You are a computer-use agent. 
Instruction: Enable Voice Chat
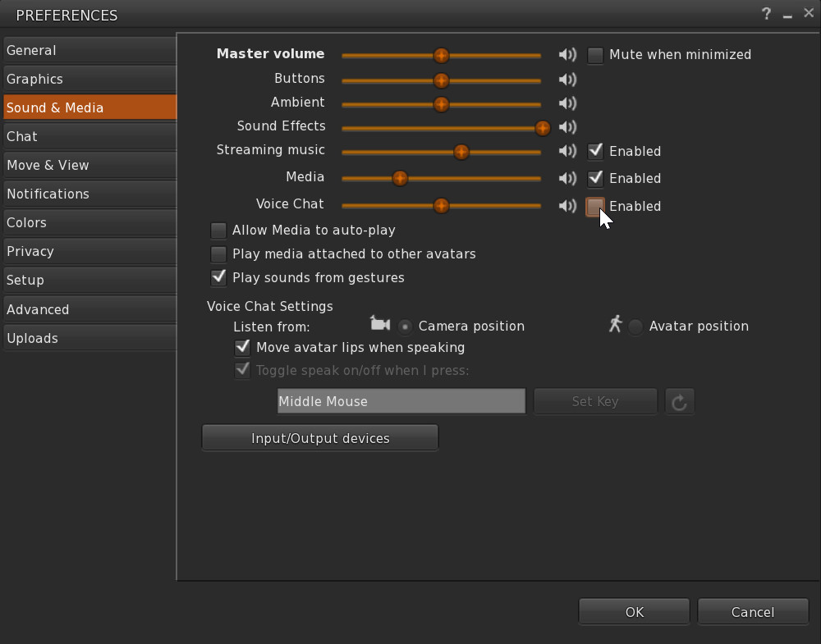[x=594, y=206]
